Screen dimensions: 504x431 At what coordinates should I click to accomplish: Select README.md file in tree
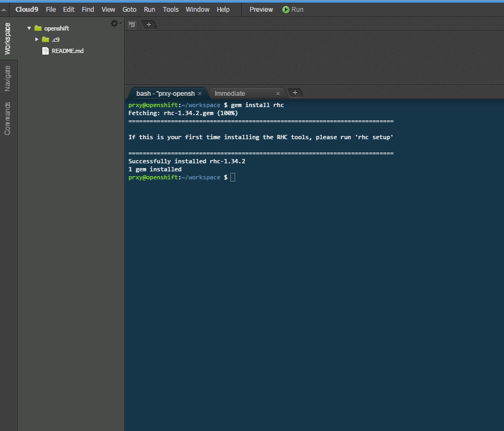tap(67, 51)
